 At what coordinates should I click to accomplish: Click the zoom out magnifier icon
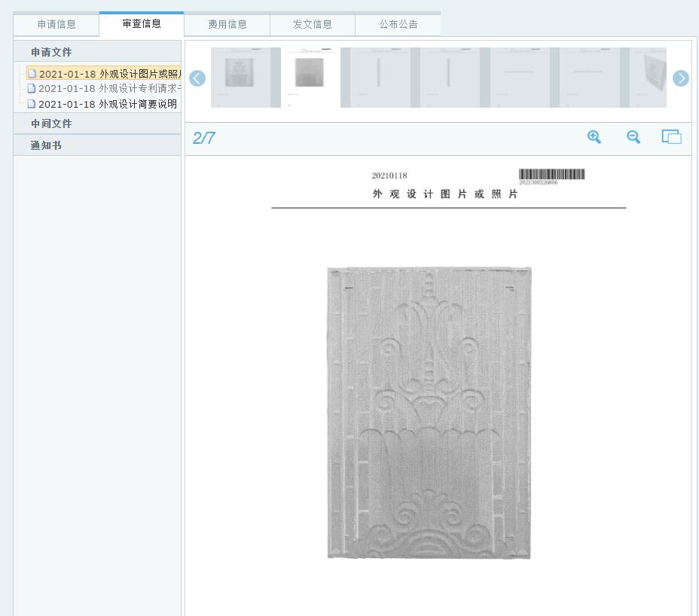tap(633, 136)
